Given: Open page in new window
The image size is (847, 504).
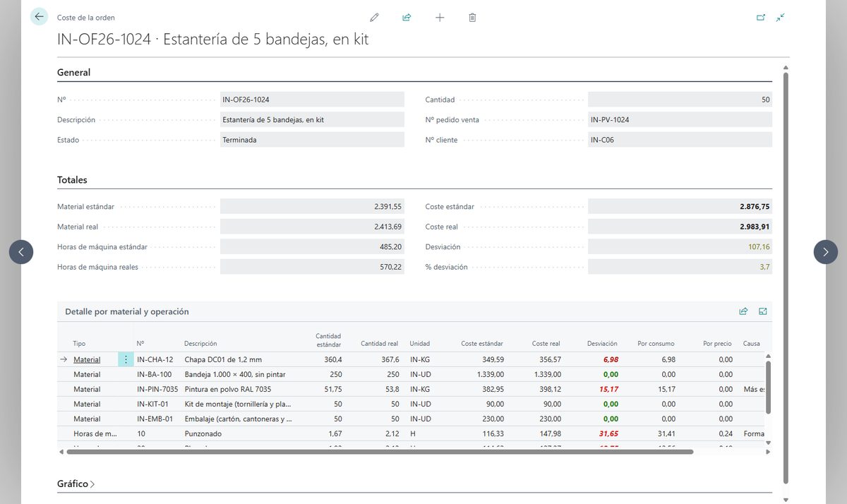Looking at the screenshot, I should coord(761,17).
